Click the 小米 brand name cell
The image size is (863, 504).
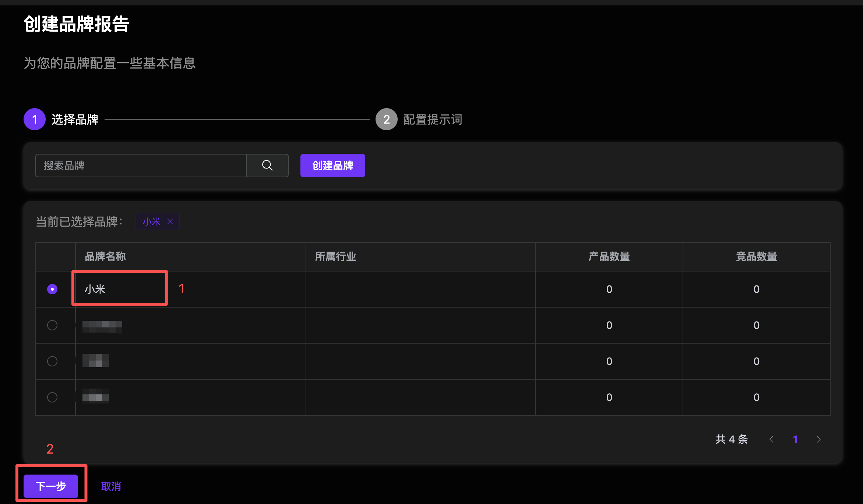coord(95,289)
